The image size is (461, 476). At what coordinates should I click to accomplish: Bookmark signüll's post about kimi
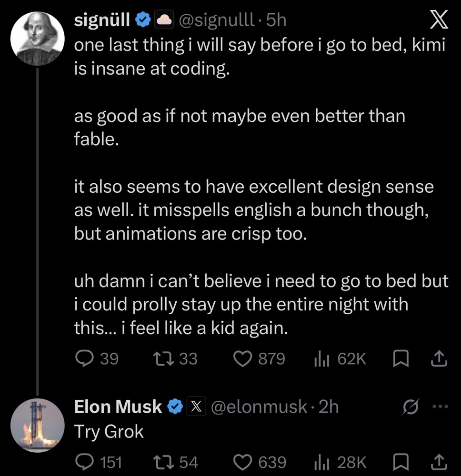coord(401,358)
